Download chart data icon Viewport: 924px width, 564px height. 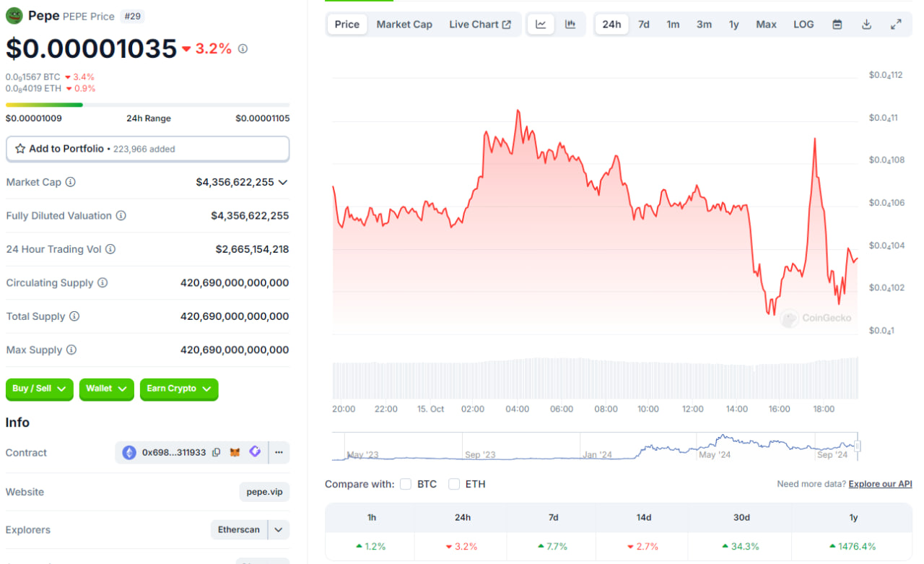click(866, 25)
